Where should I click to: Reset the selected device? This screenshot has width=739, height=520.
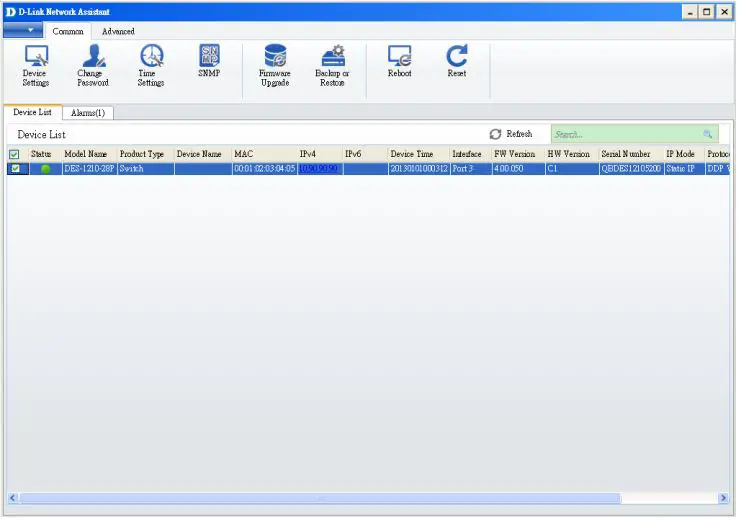(457, 61)
